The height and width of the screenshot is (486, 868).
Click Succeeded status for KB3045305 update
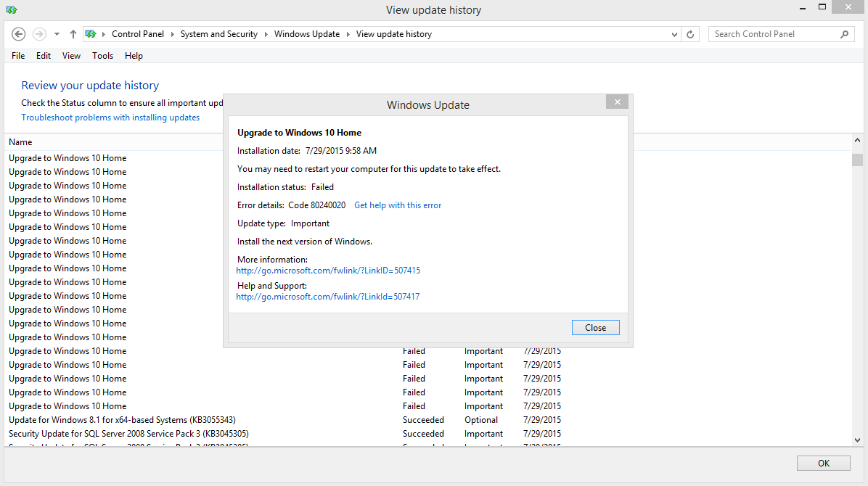[x=424, y=434]
